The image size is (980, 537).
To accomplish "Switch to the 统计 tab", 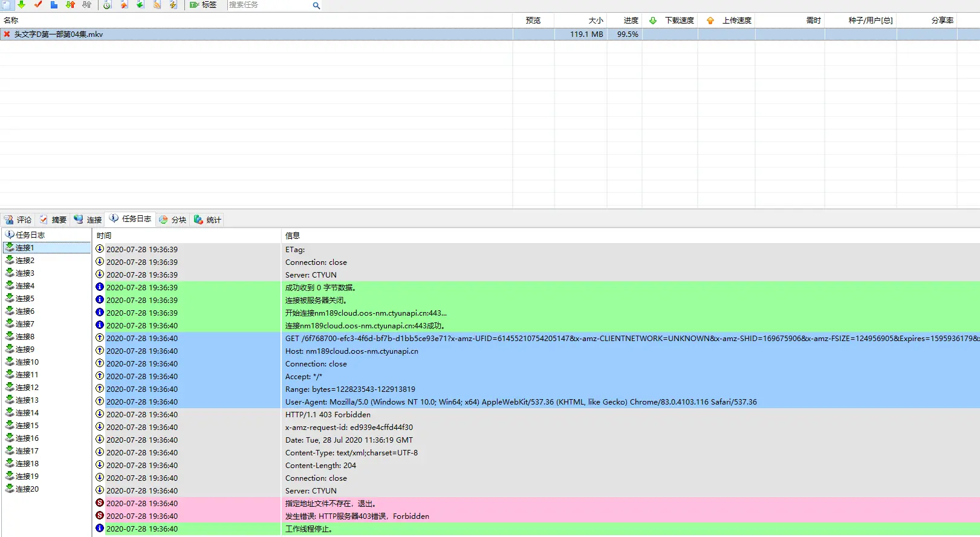I will click(x=207, y=220).
